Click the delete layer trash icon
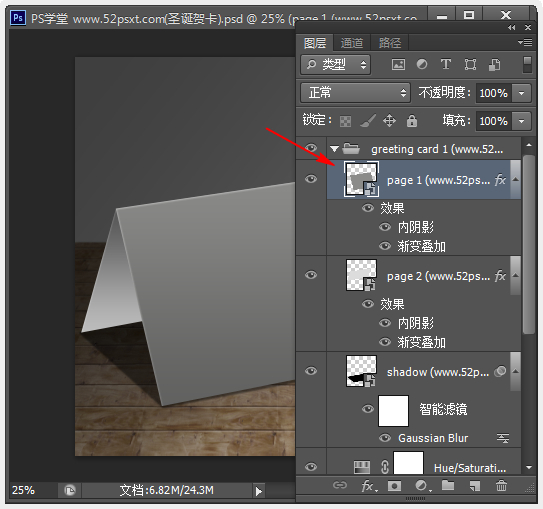The image size is (543, 509). (x=501, y=486)
